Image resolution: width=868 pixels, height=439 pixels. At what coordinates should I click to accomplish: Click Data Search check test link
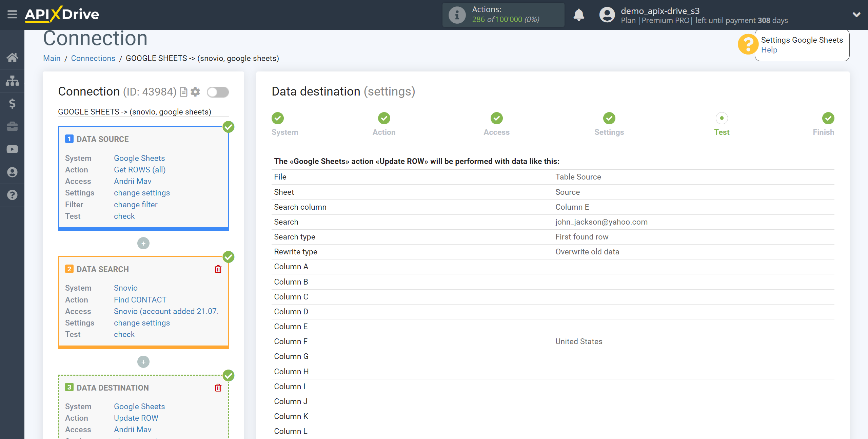coord(124,334)
